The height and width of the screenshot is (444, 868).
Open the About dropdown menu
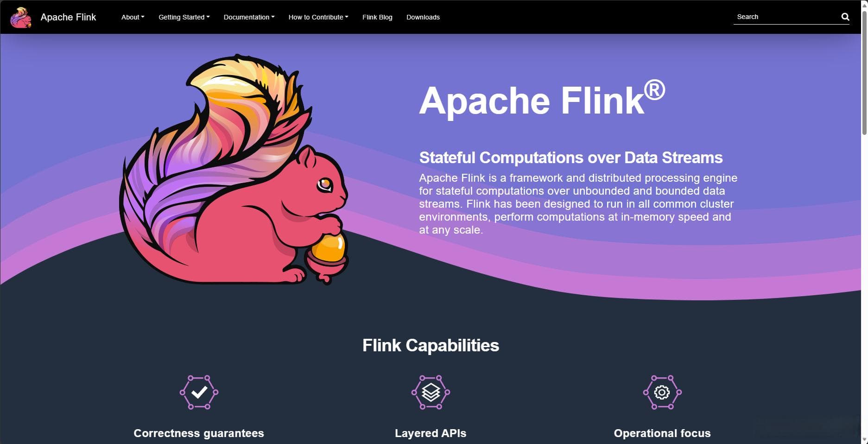pyautogui.click(x=133, y=17)
